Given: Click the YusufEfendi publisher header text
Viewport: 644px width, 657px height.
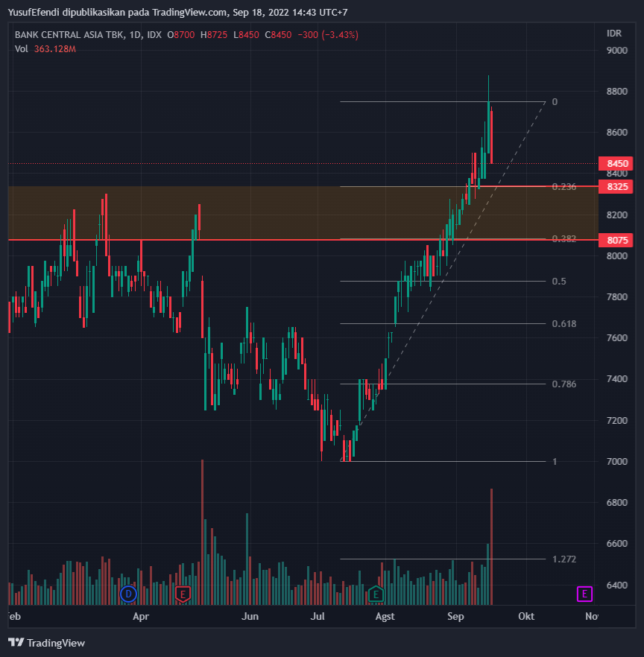Looking at the screenshot, I should (177, 13).
